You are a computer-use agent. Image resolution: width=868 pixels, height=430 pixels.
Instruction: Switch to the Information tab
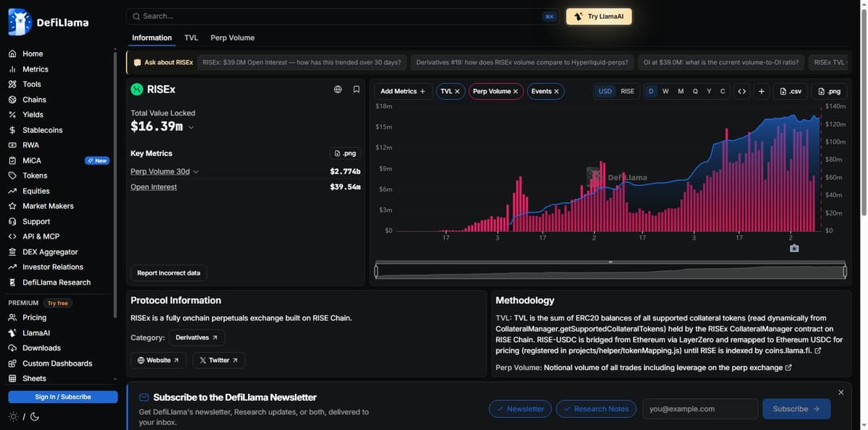(152, 38)
